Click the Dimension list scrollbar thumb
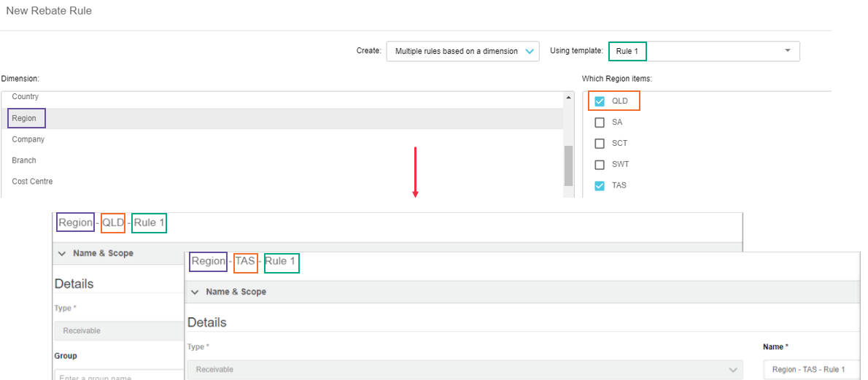868x380 pixels. click(568, 166)
